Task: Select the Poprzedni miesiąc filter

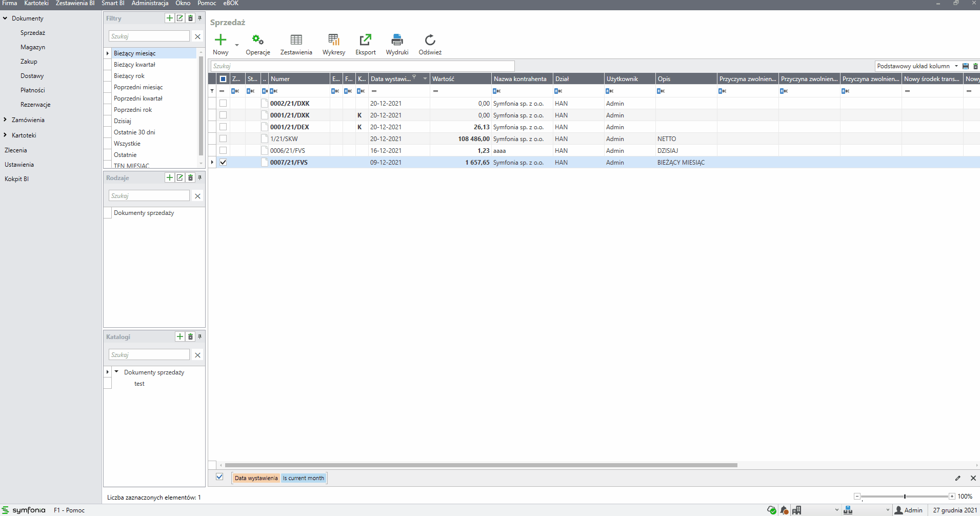Action: point(138,87)
